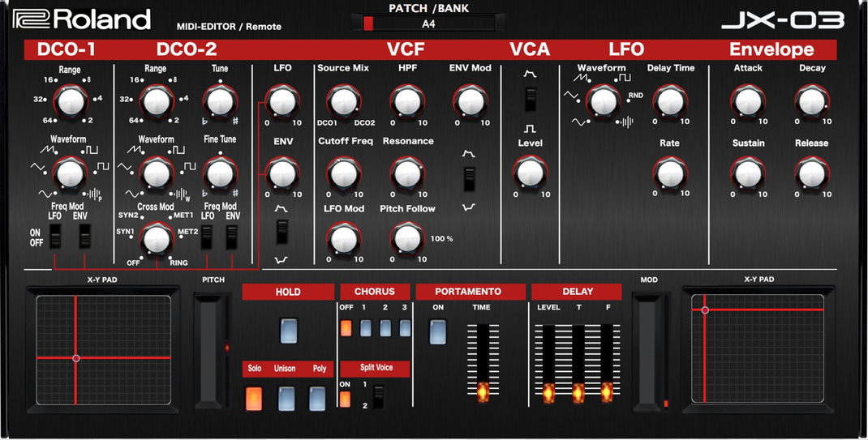Click the Delay T (time) slider
The height and width of the screenshot is (440, 868).
coord(578,363)
